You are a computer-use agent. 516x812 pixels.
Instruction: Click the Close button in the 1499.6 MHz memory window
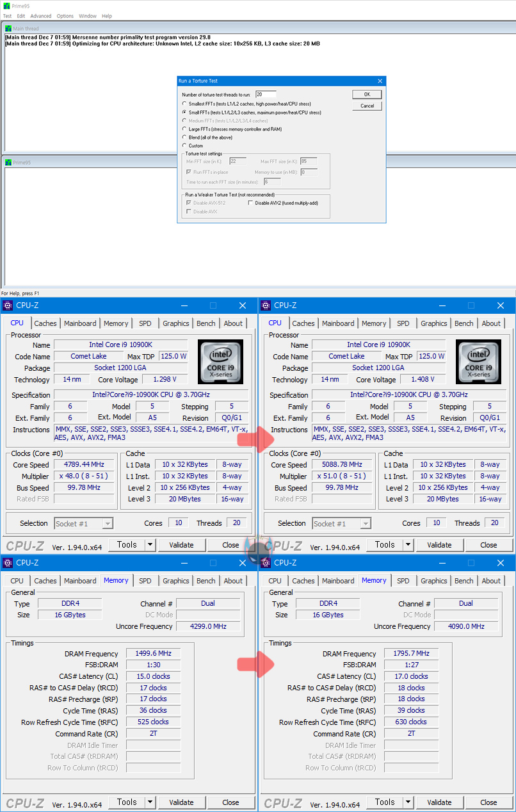[x=230, y=802]
